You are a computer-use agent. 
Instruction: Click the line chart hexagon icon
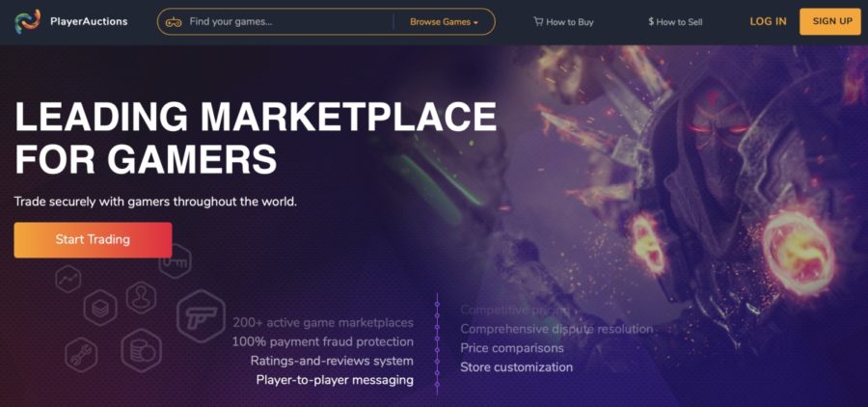click(x=69, y=281)
